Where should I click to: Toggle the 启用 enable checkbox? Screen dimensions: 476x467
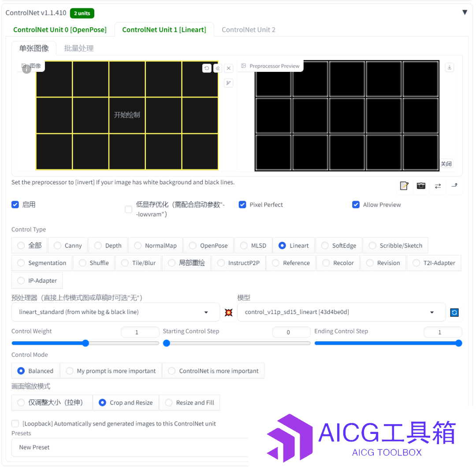(15, 205)
